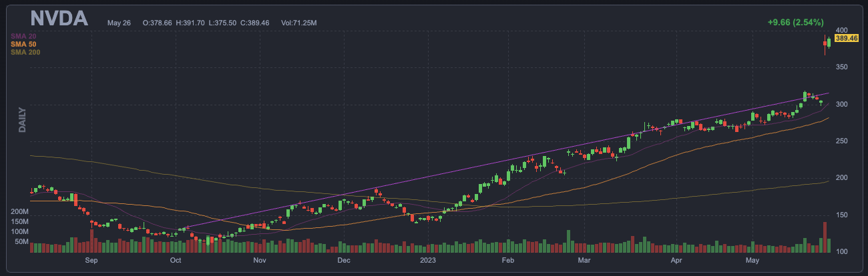
Task: Click the high price H:391.70
Action: click(190, 23)
